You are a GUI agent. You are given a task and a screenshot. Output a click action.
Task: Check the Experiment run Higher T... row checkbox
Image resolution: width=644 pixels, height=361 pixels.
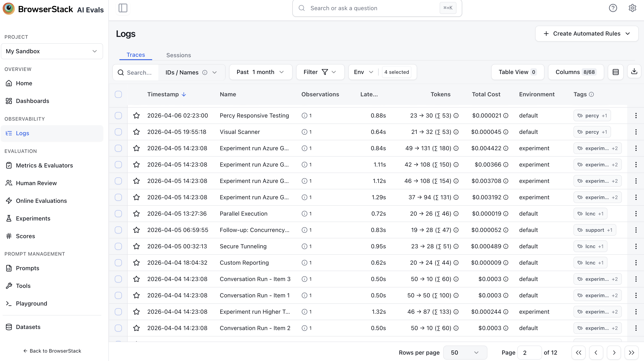[118, 312]
